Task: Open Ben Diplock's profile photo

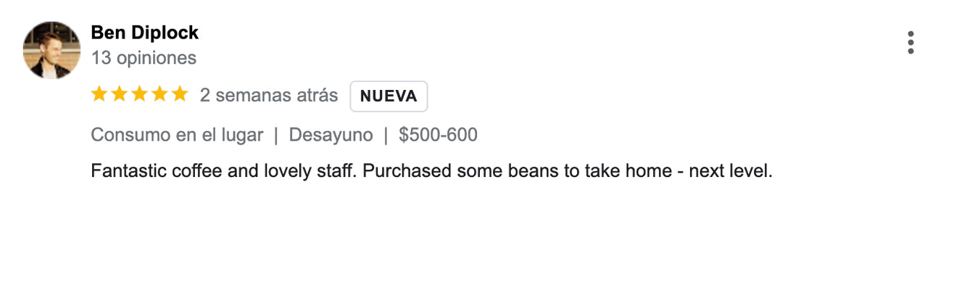Action: tap(51, 50)
